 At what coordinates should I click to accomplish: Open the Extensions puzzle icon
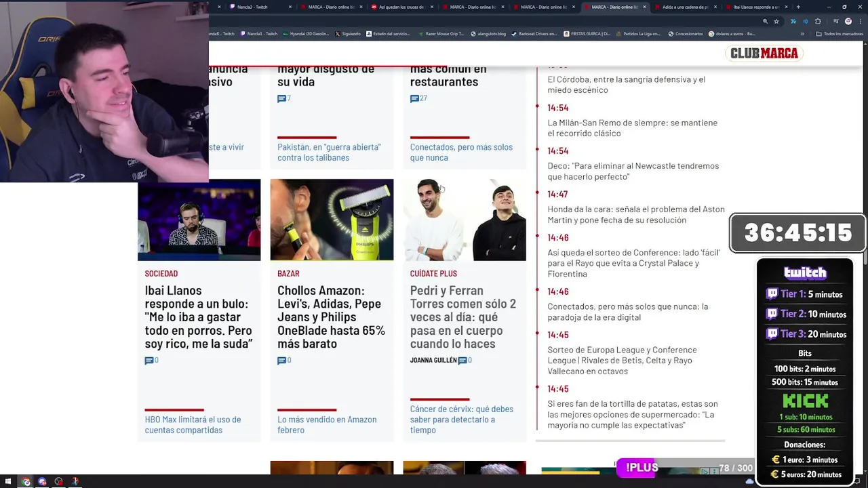point(818,21)
